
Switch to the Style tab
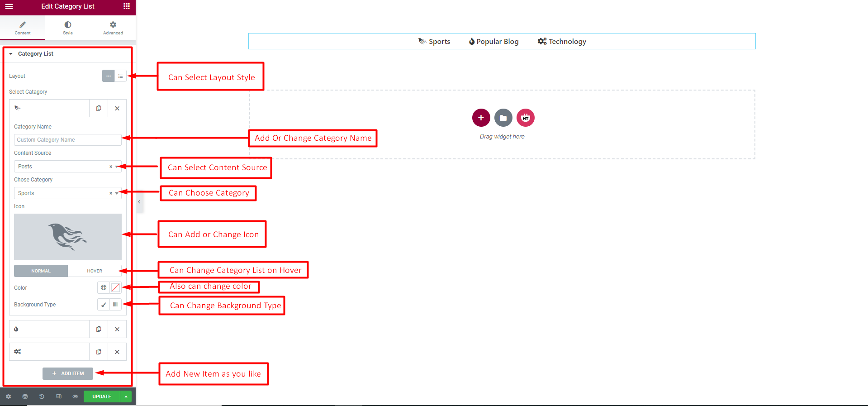coord(68,28)
